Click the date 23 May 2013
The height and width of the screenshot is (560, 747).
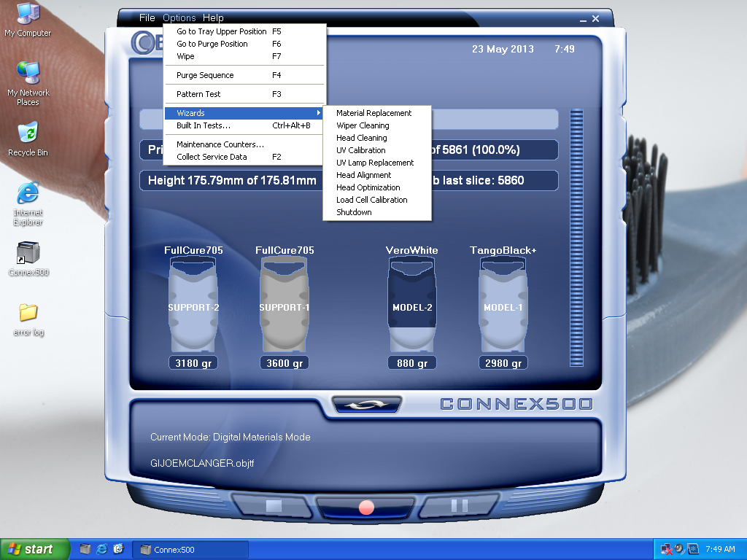[503, 49]
